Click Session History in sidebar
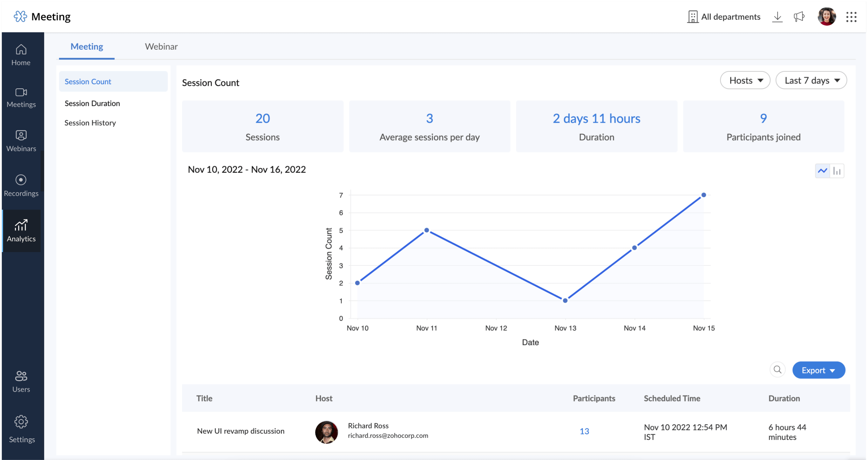The width and height of the screenshot is (868, 460). coord(90,122)
